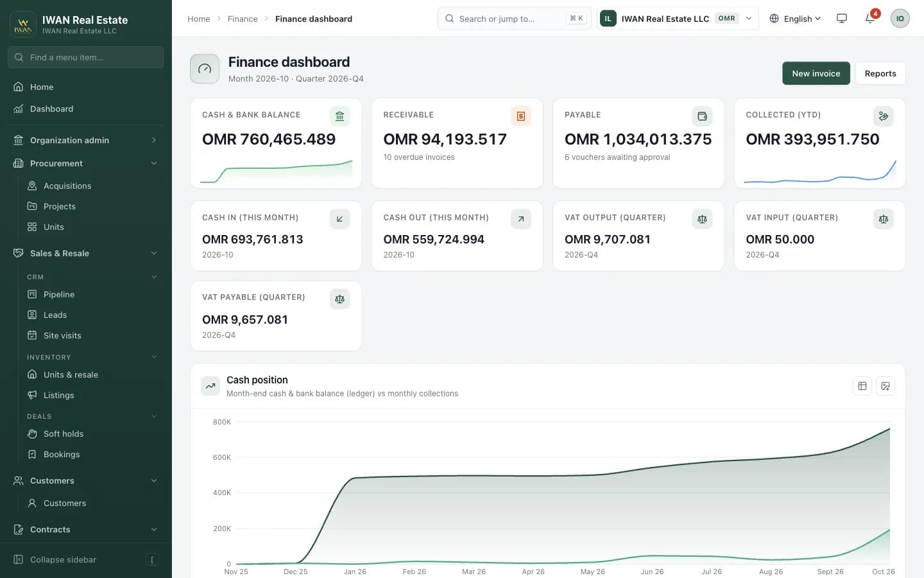Open the IWAN Real Estate LLC company selector
924x578 pixels.
[678, 19]
